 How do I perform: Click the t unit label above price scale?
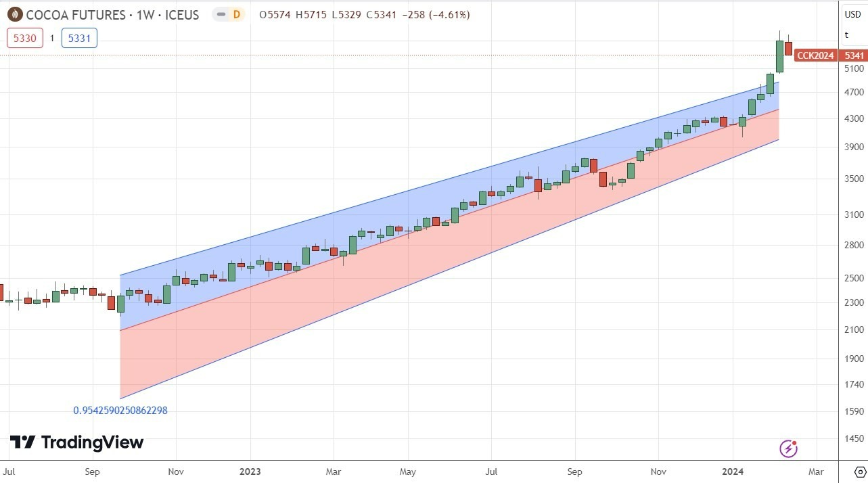tap(846, 34)
